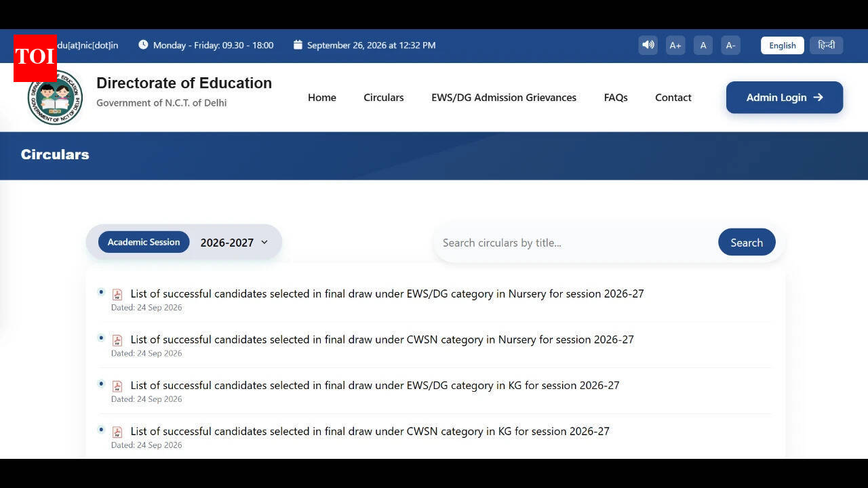Screen dimensions: 868x488
Task: Click the Academic Session label
Action: 144,242
